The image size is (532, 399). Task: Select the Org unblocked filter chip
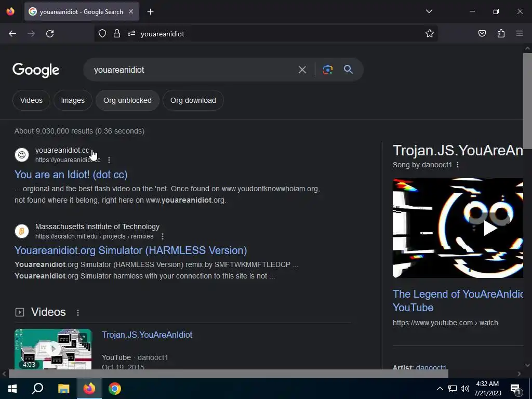tap(128, 100)
